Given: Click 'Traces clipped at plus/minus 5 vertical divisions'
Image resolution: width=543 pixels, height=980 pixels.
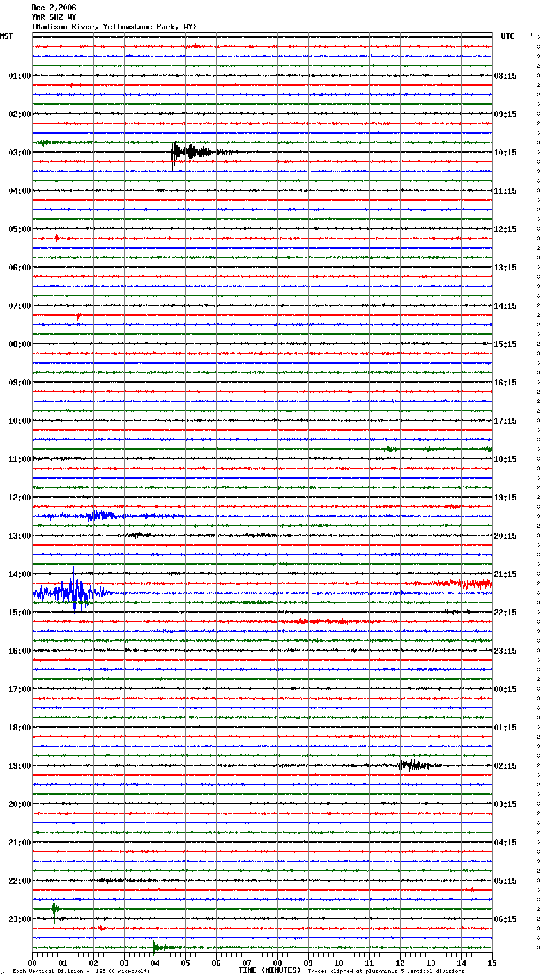Looking at the screenshot, I should pyautogui.click(x=386, y=972).
